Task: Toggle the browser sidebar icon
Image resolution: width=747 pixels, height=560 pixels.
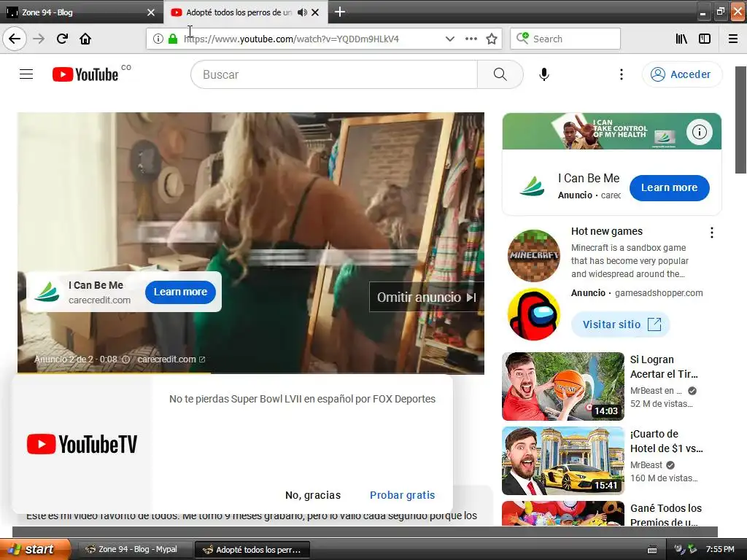Action: [705, 39]
